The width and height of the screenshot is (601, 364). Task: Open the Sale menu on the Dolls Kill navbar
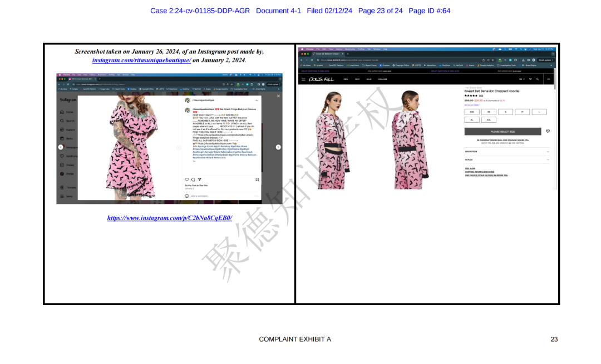click(x=369, y=79)
